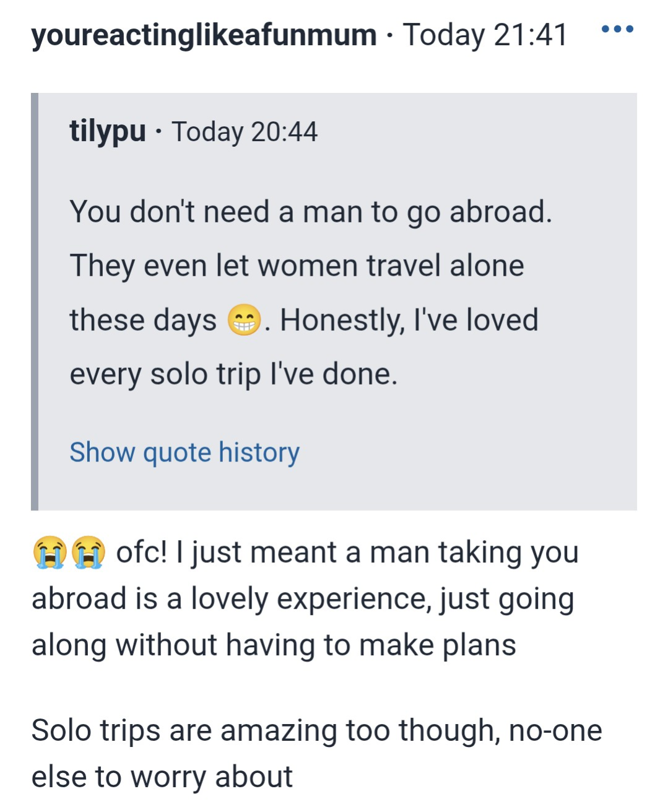The height and width of the screenshot is (812, 668).
Task: Open the three-dot post options menu
Action: pyautogui.click(x=617, y=28)
